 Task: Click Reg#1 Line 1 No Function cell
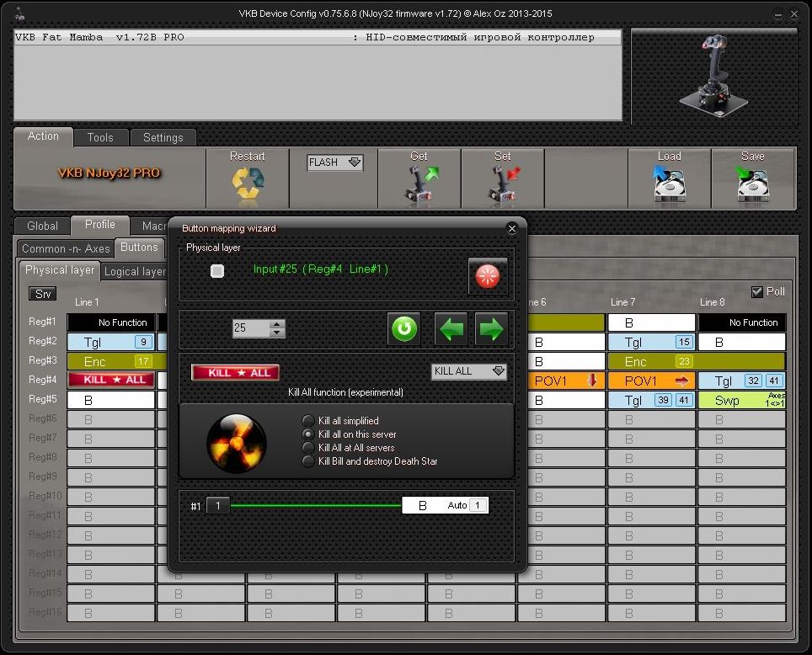tap(111, 322)
